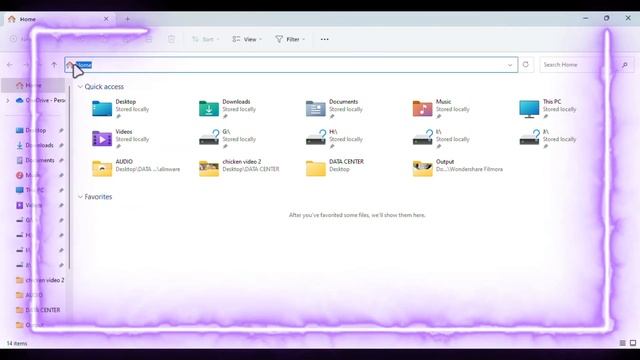Click the Back navigation arrow
Image resolution: width=640 pixels, height=360 pixels.
(10, 64)
